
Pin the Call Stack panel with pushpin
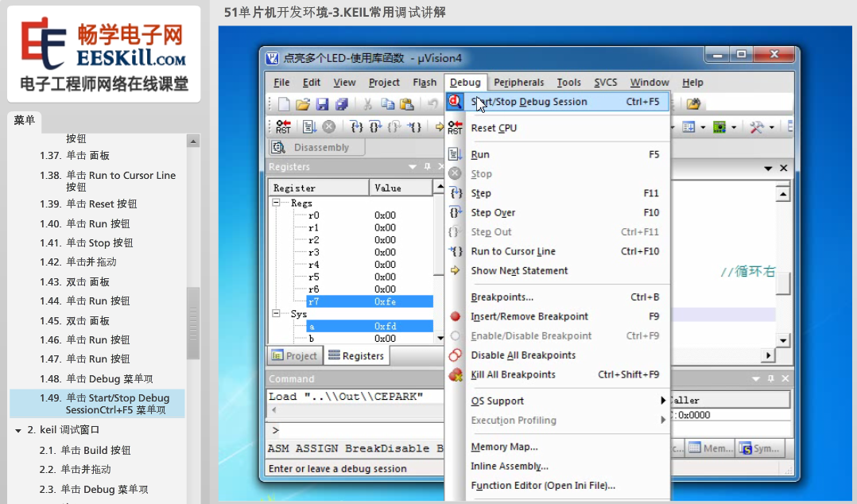pos(770,378)
